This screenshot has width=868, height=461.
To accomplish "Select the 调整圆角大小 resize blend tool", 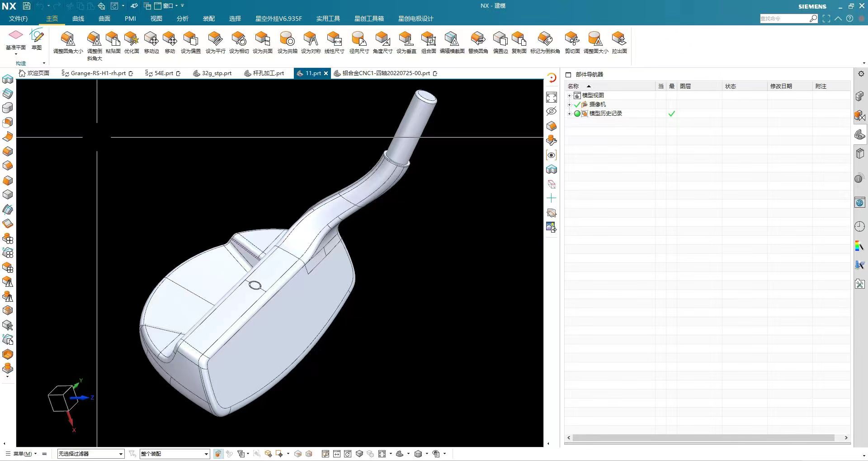I will [68, 39].
